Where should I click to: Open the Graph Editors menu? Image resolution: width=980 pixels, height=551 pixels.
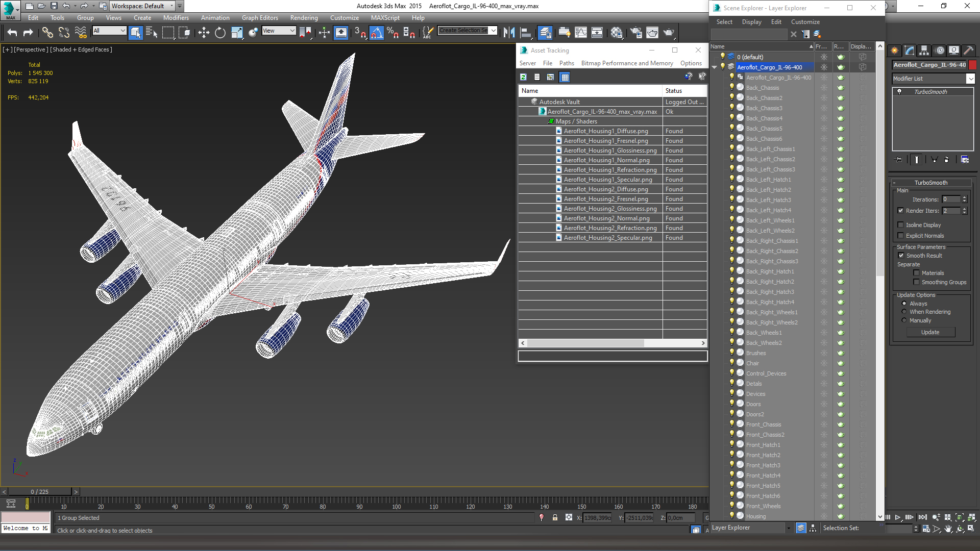pyautogui.click(x=260, y=18)
